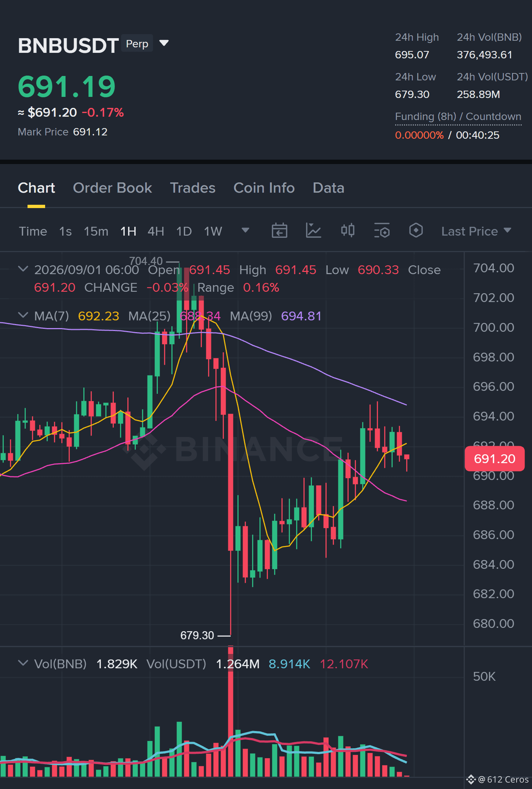Collapse the candle OHLC info line
Viewport: 532px width, 789px height.
[23, 269]
